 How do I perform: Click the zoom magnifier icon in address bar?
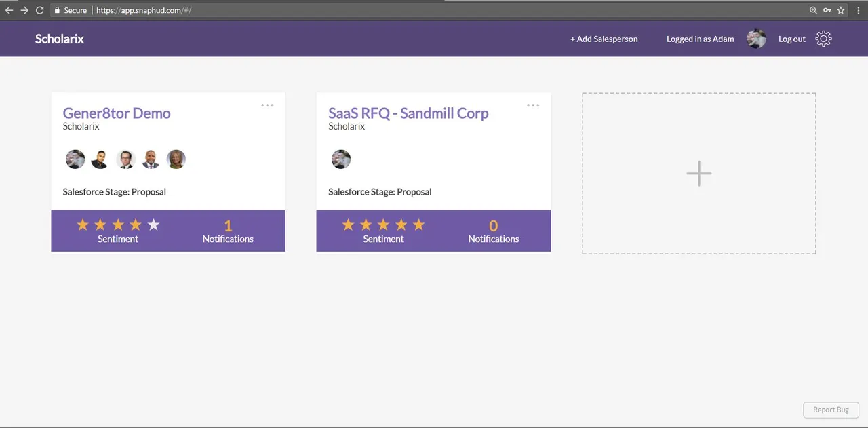coord(813,10)
